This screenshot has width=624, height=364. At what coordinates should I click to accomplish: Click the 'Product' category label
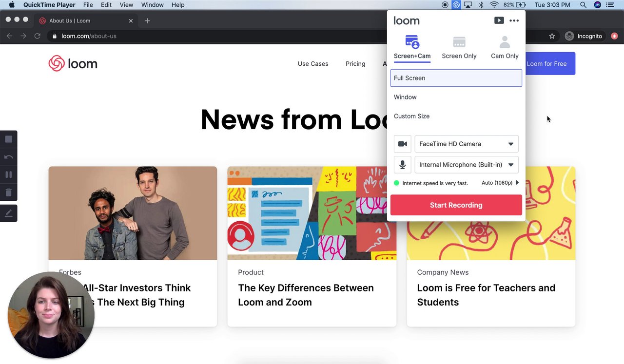(x=251, y=272)
